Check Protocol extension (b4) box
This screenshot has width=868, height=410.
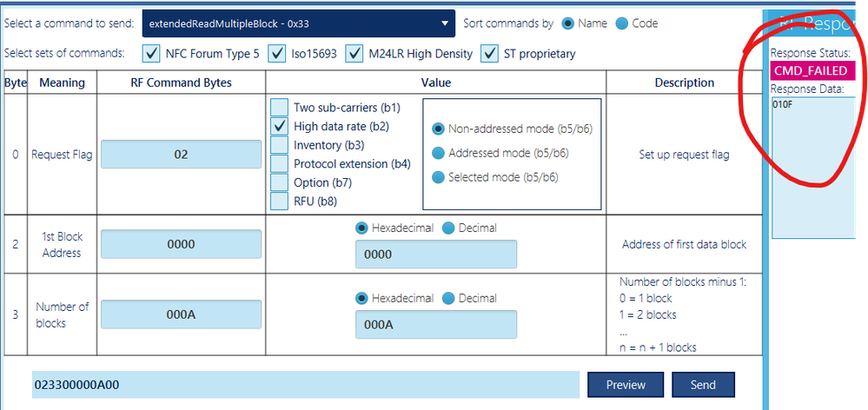coord(280,163)
